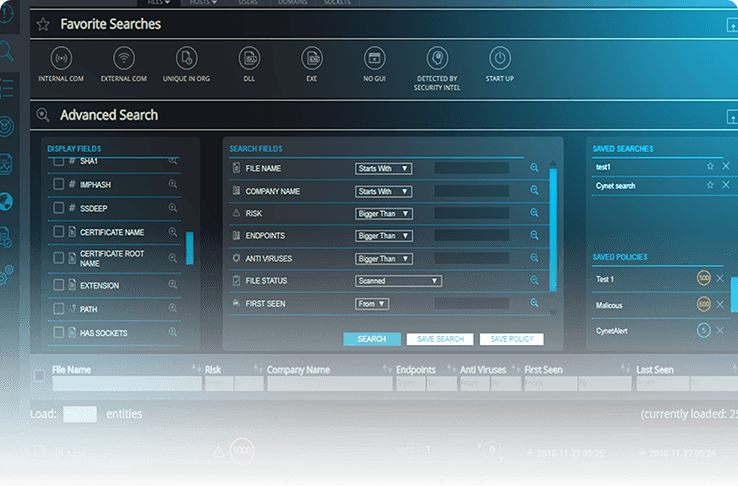Viewport: 738px width, 486px height.
Task: Star the test1 saved search
Action: click(x=710, y=166)
